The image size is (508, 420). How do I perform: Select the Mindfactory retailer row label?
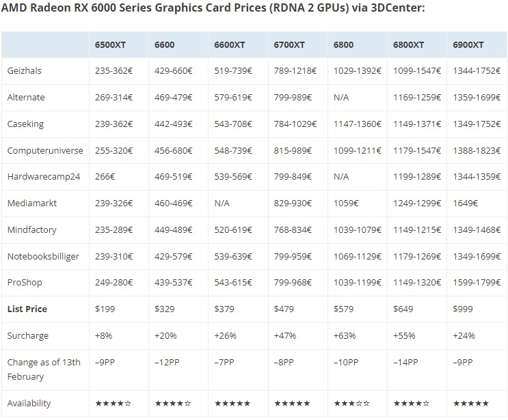pos(31,230)
